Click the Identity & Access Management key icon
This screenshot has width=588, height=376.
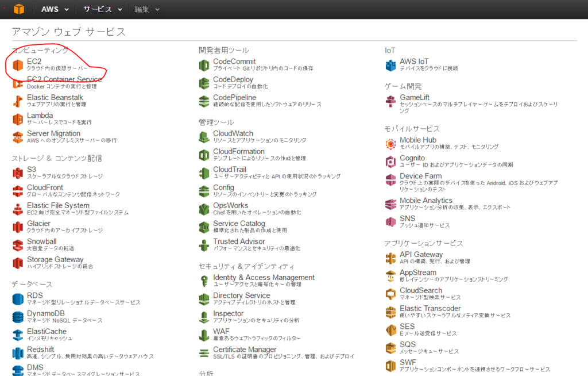click(x=204, y=281)
